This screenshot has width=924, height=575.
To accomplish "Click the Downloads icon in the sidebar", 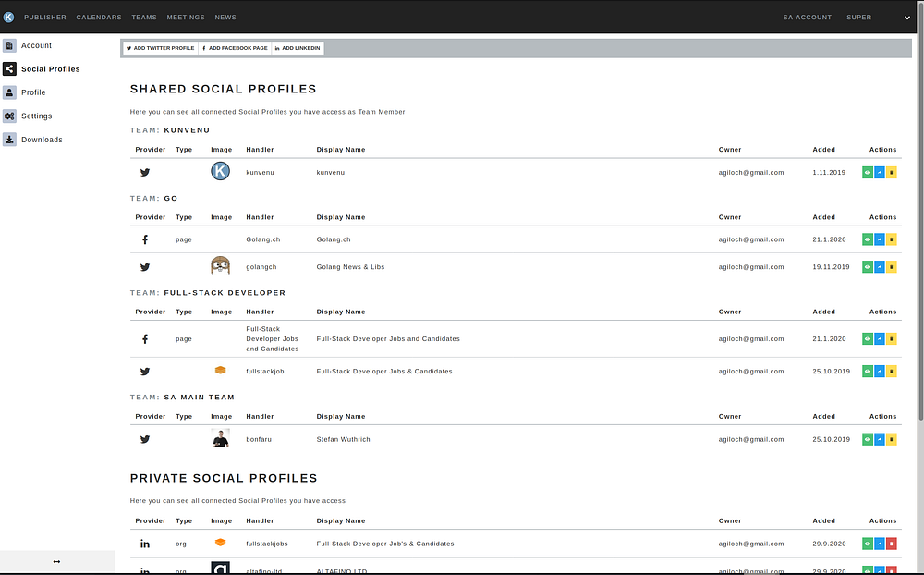I will (9, 140).
